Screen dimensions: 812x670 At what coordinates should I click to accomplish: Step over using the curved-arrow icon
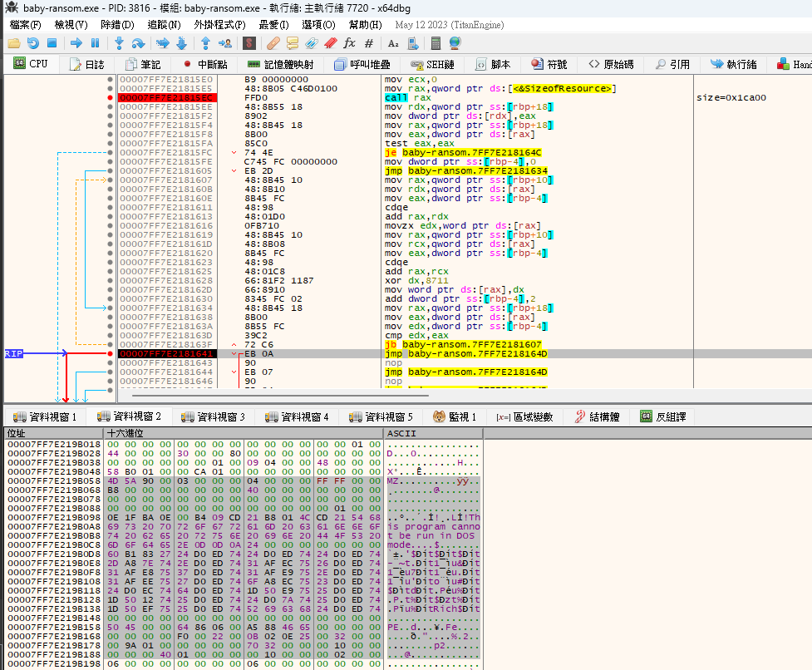pos(138,43)
